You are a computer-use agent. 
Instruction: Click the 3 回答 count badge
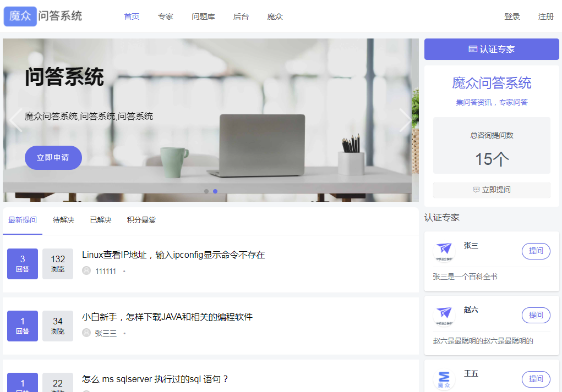pos(23,264)
